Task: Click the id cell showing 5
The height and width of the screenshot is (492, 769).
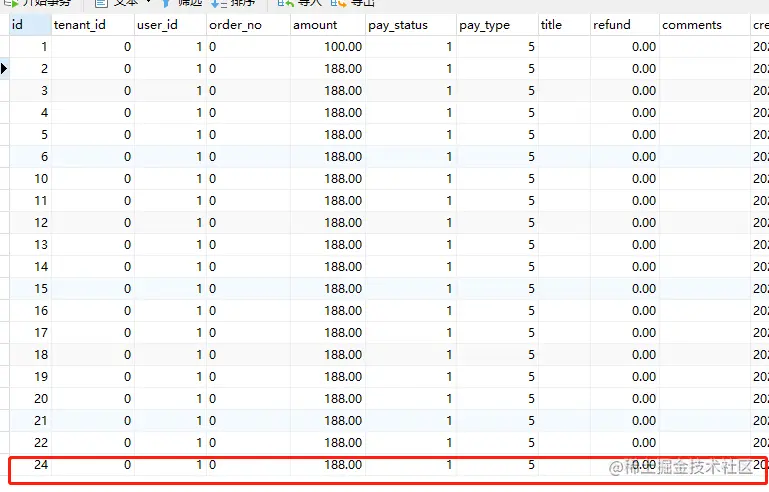Action: coord(30,135)
